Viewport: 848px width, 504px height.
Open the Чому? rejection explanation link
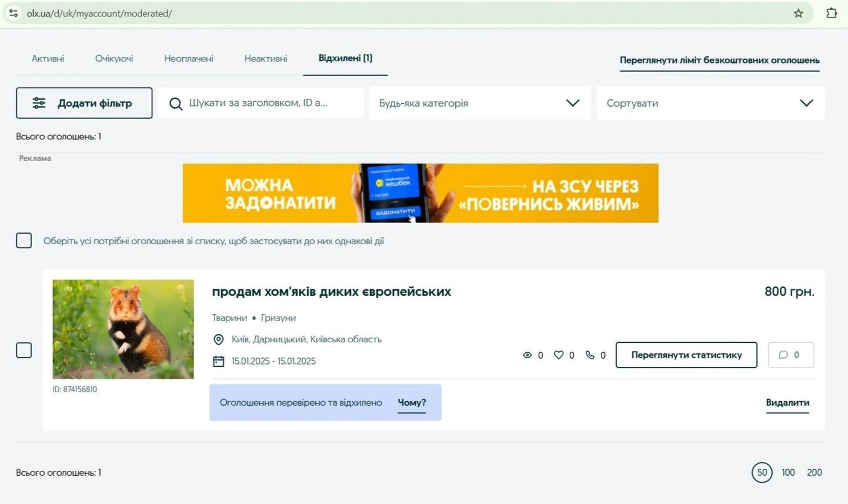click(412, 402)
